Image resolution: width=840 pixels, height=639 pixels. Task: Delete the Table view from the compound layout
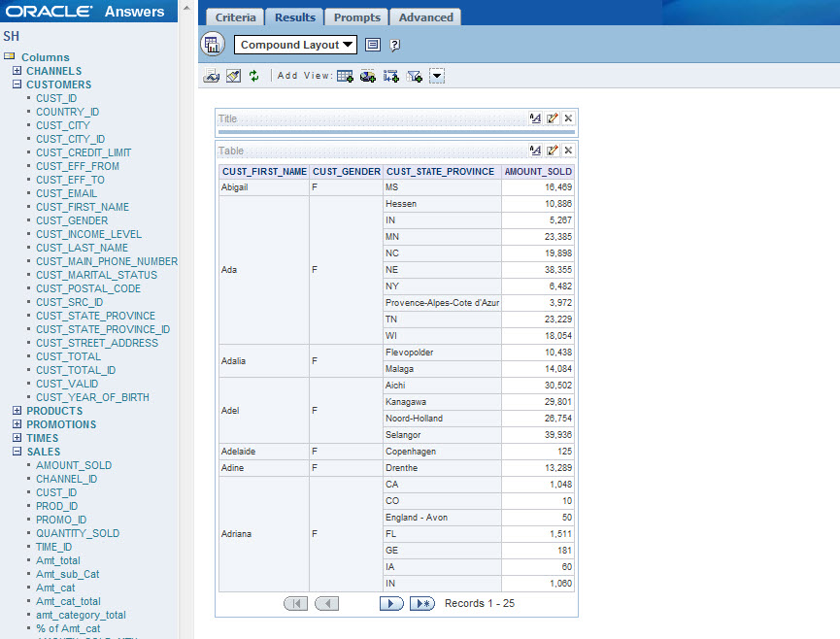pos(568,151)
